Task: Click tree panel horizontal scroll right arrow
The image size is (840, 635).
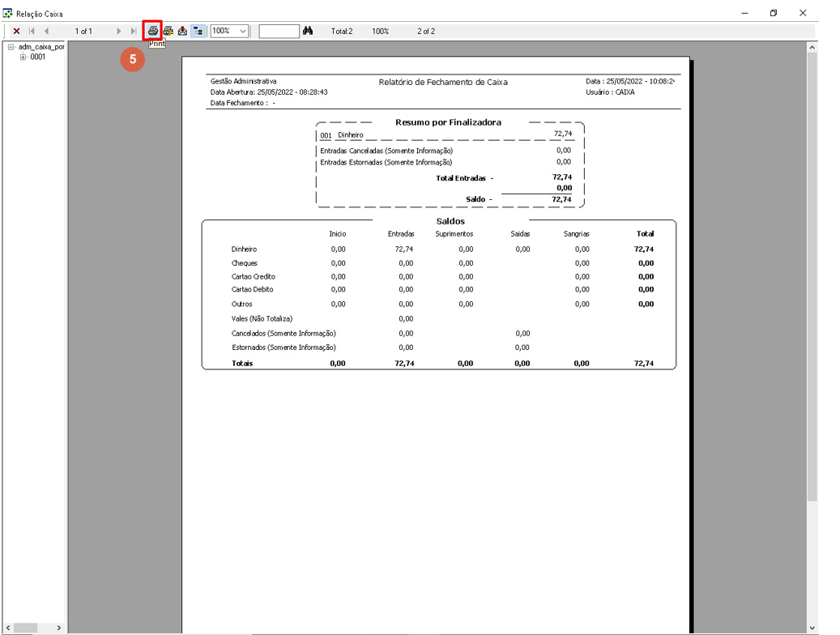Action: tap(58, 628)
